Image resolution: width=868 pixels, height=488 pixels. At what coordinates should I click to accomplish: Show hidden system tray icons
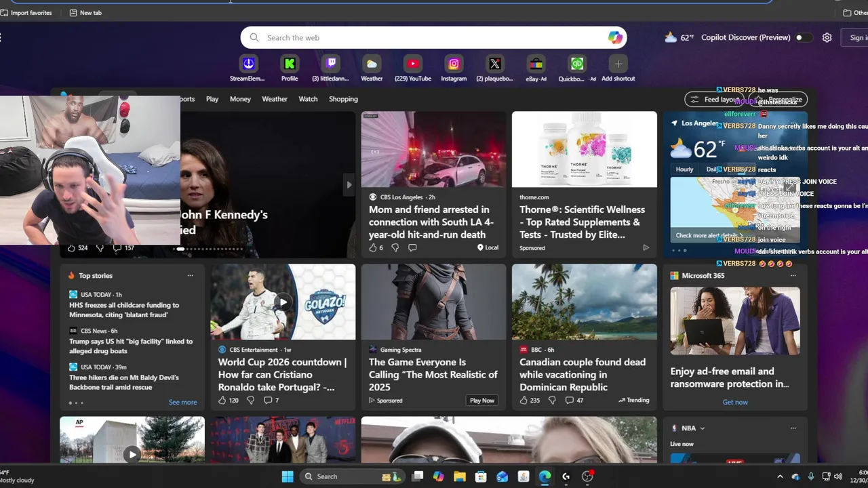click(780, 476)
